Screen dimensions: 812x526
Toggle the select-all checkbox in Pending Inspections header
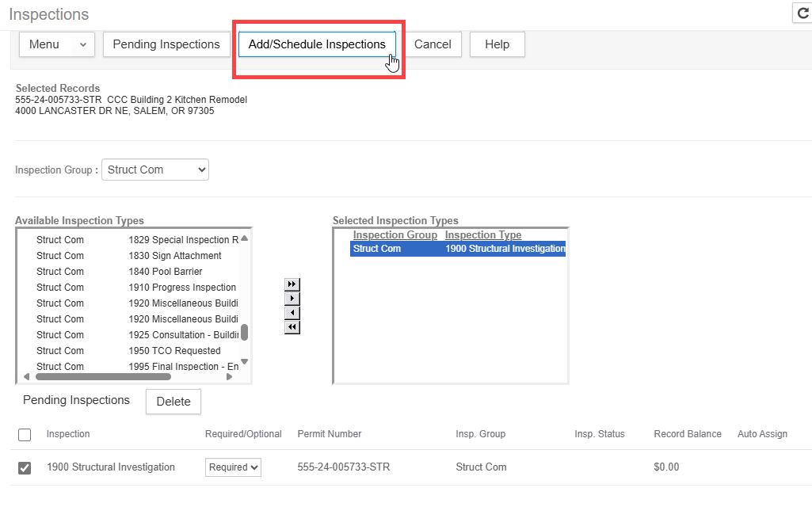click(25, 435)
